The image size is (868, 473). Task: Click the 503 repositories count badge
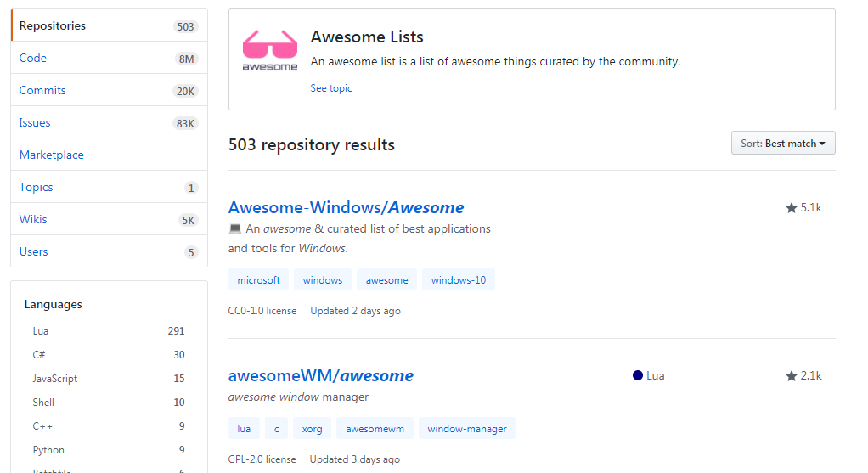click(x=185, y=26)
